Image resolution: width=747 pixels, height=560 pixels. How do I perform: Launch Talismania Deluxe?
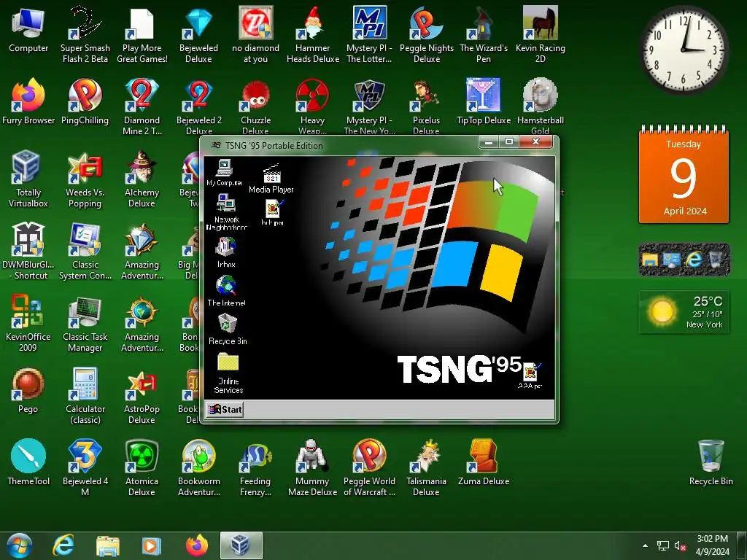tap(426, 467)
